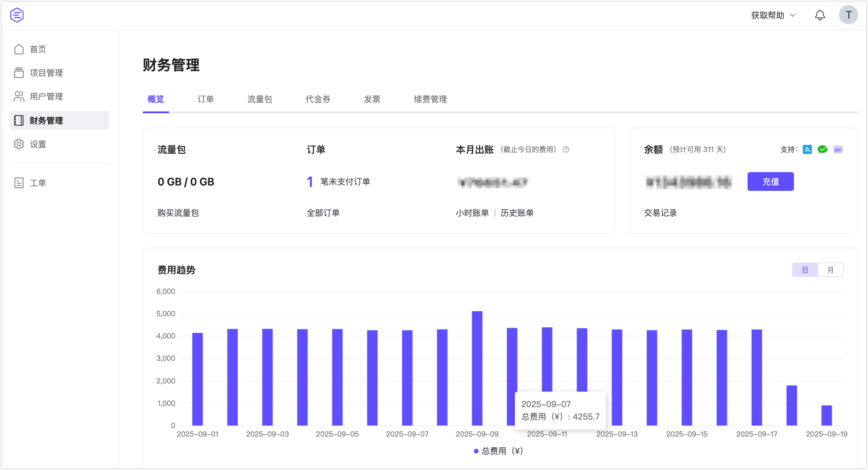Click the bank transfer payment icon

coord(838,149)
